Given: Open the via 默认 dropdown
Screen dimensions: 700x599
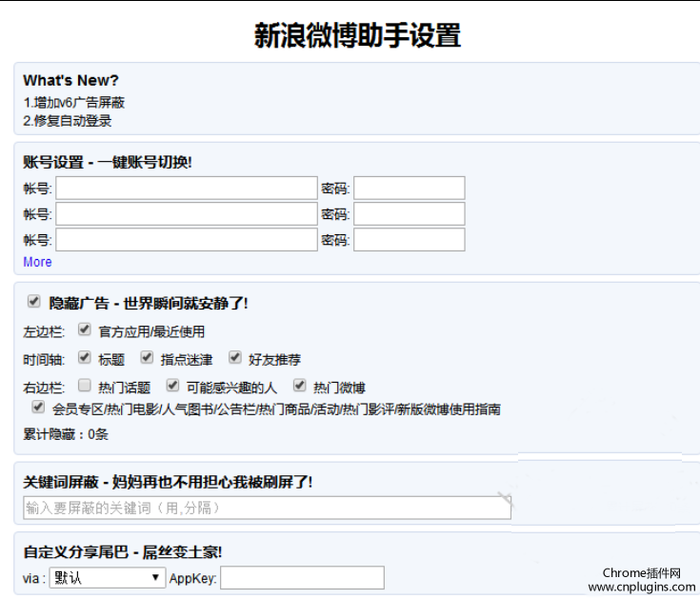Looking at the screenshot, I should click(108, 578).
